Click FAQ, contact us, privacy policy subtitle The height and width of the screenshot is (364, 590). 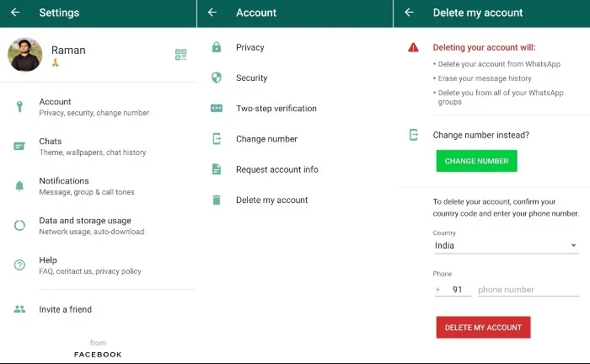pyautogui.click(x=90, y=271)
